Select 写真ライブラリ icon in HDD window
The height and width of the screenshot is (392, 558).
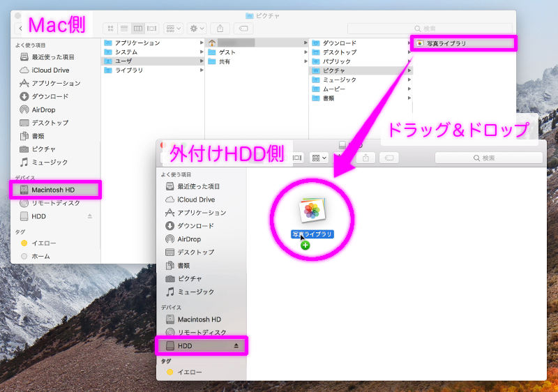pyautogui.click(x=312, y=211)
